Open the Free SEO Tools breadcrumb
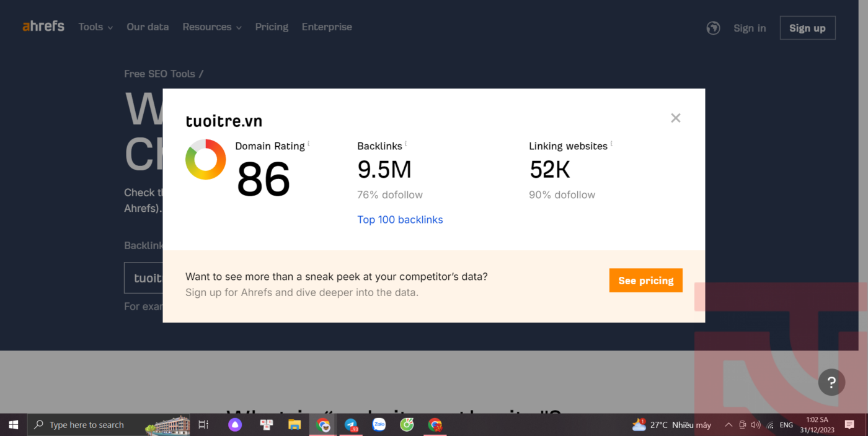 (x=160, y=74)
